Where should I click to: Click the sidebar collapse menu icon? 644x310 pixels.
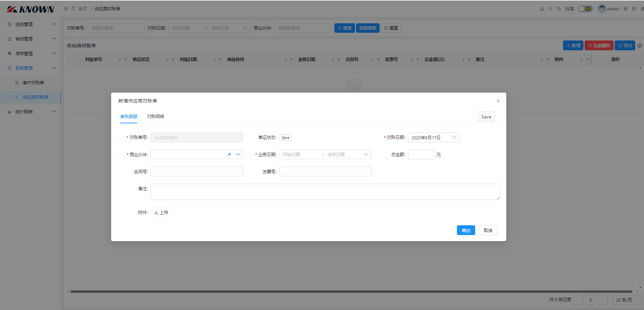66,9
